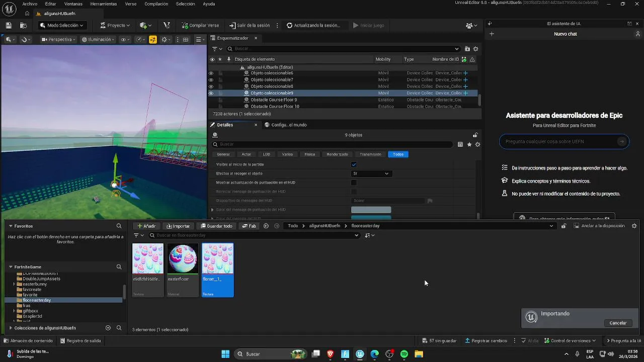Uncheck Visible al inicio de la partida
Viewport: 644px width, 362px height.
354,164
